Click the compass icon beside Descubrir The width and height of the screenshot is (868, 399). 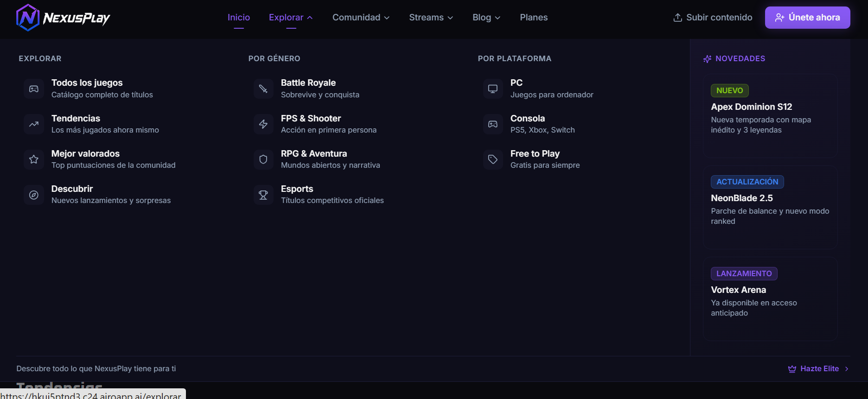(34, 195)
